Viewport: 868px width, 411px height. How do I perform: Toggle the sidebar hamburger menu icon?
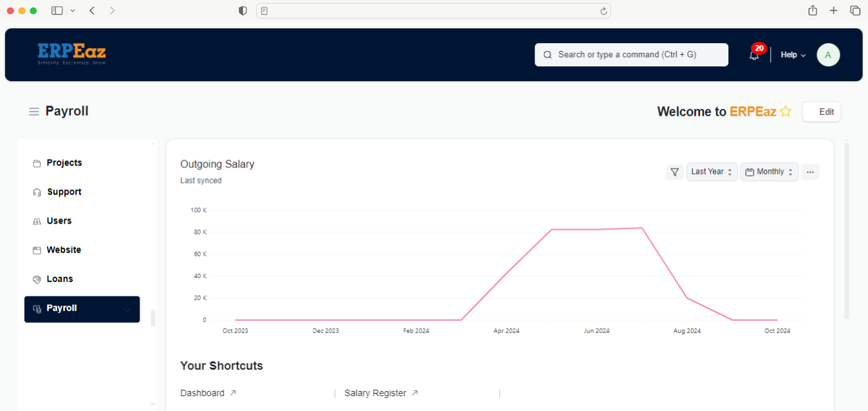tap(34, 112)
